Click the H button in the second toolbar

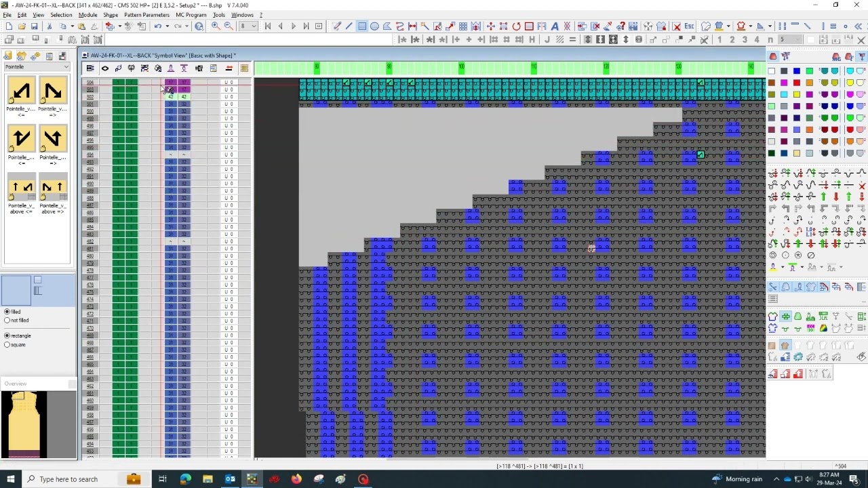[x=532, y=40]
